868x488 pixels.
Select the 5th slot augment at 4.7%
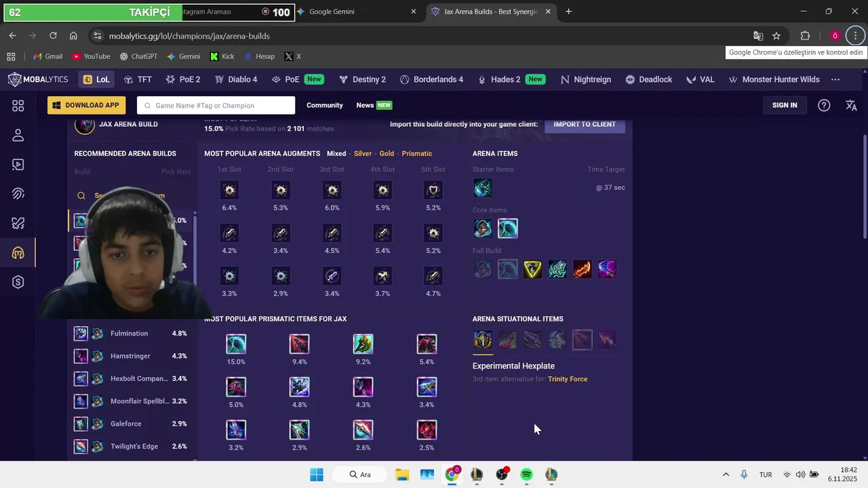433,276
